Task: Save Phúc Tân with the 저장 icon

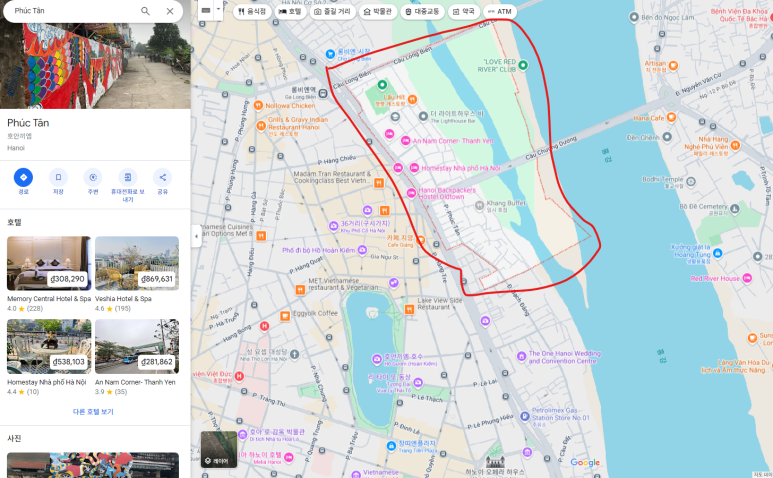Action: click(58, 178)
